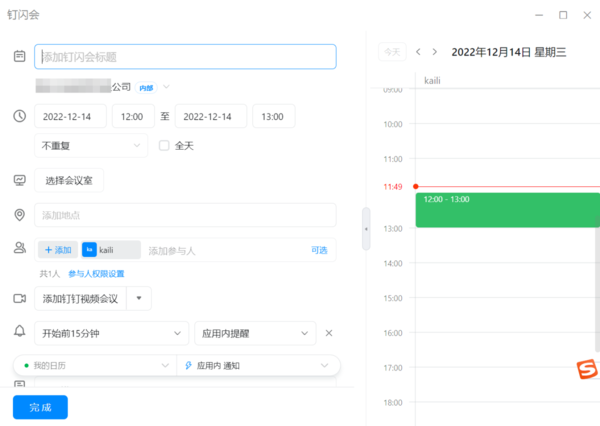The height and width of the screenshot is (426, 600).
Task: Click the next day arrow
Action: (434, 52)
